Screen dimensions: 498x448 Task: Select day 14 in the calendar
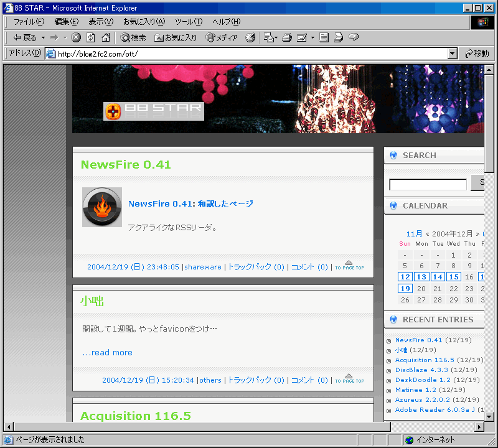coord(438,277)
